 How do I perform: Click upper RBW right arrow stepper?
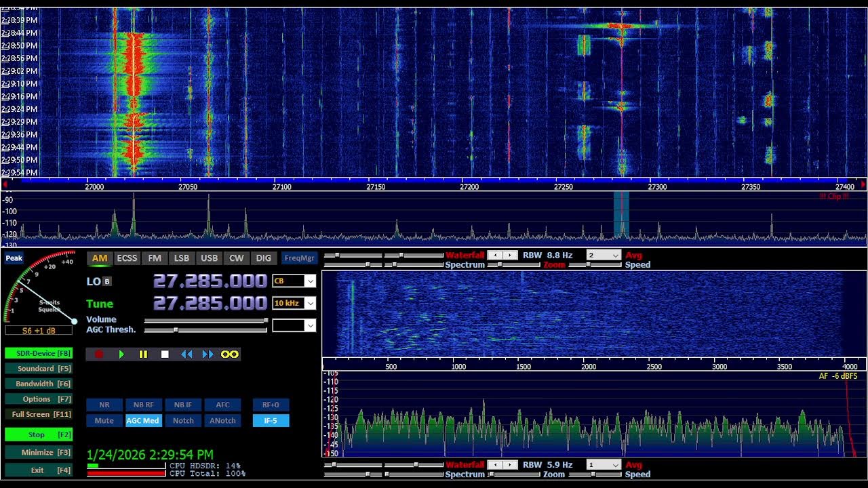tap(510, 256)
